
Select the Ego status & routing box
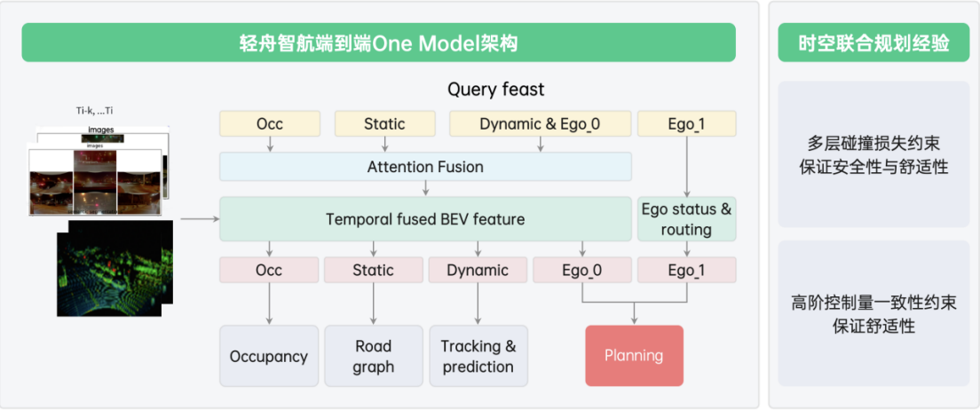click(686, 218)
